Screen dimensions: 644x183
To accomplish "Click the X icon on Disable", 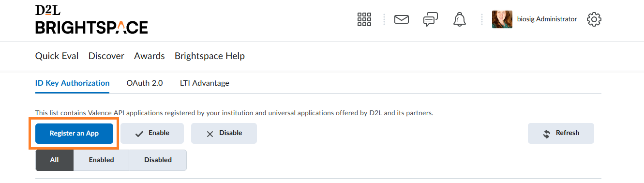I will 210,134.
